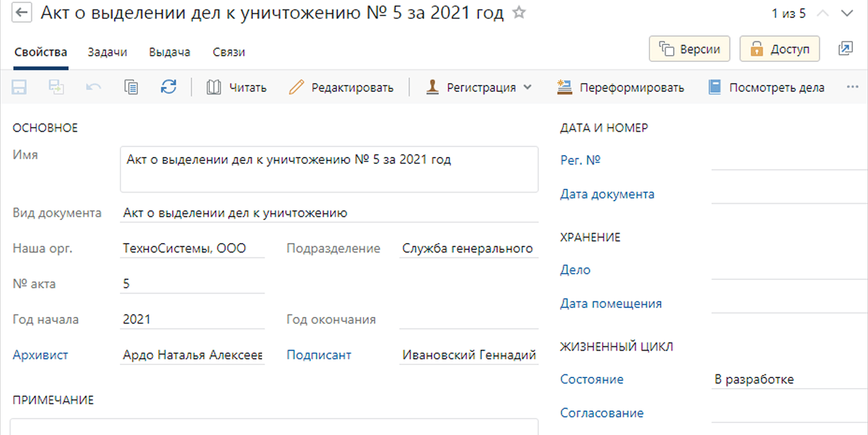Viewport: 868px width, 435px height.
Task: Go to previous record chevron
Action: click(822, 14)
